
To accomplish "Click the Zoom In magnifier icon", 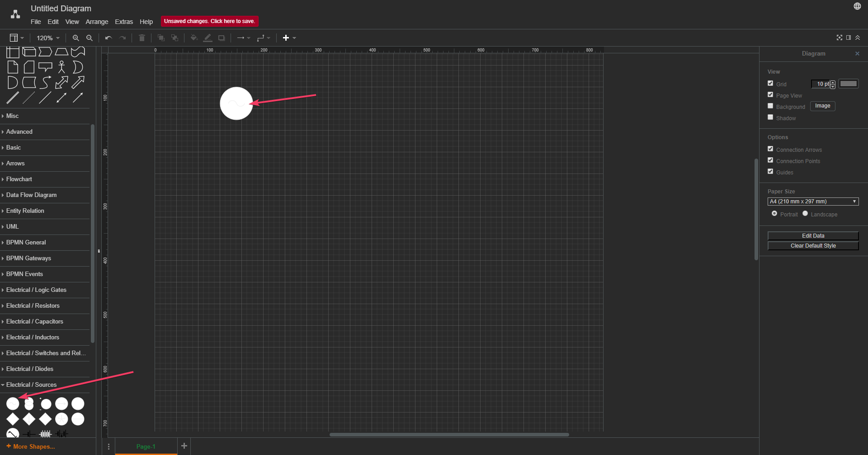I will click(x=75, y=38).
